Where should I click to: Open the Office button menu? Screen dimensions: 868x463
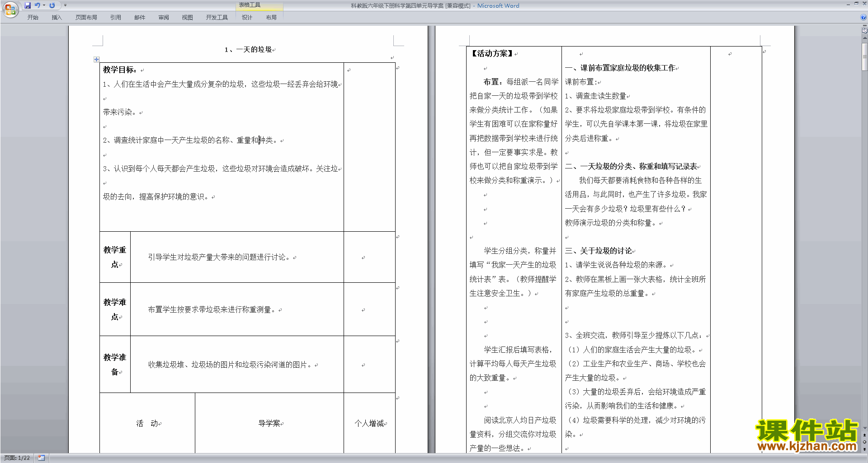10,9
